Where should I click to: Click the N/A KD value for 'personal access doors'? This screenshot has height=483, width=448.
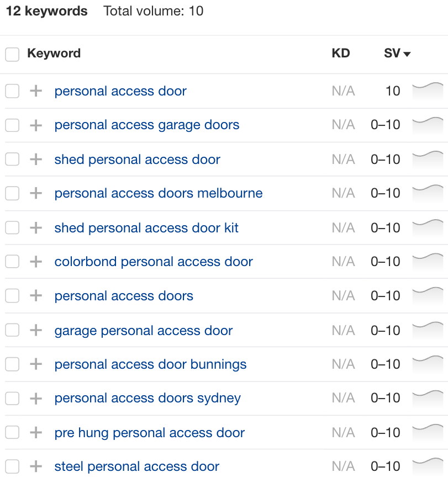pos(343,295)
